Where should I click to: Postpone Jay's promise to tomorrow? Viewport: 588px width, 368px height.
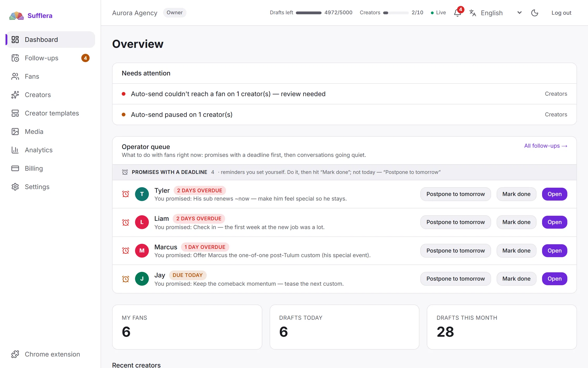coord(455,279)
